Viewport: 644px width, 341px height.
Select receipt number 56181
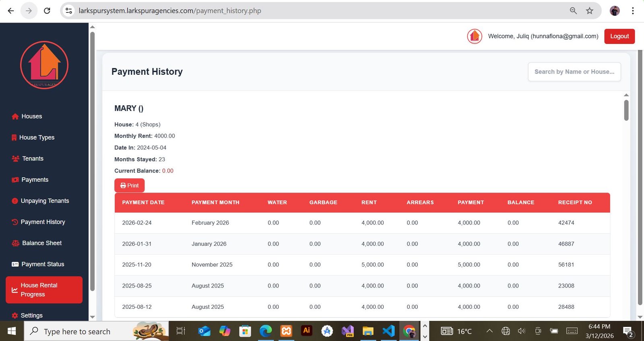coord(566,265)
